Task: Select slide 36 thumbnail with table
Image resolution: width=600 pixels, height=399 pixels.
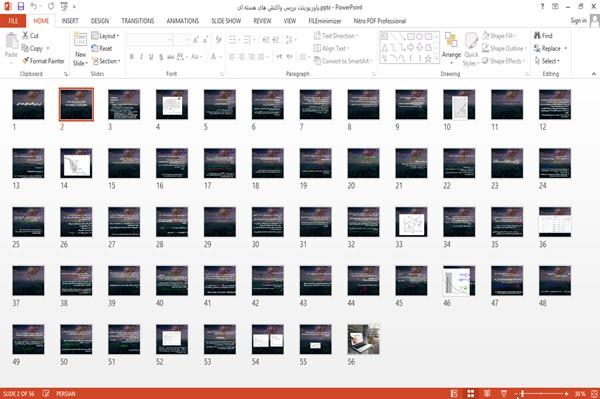Action: point(555,222)
